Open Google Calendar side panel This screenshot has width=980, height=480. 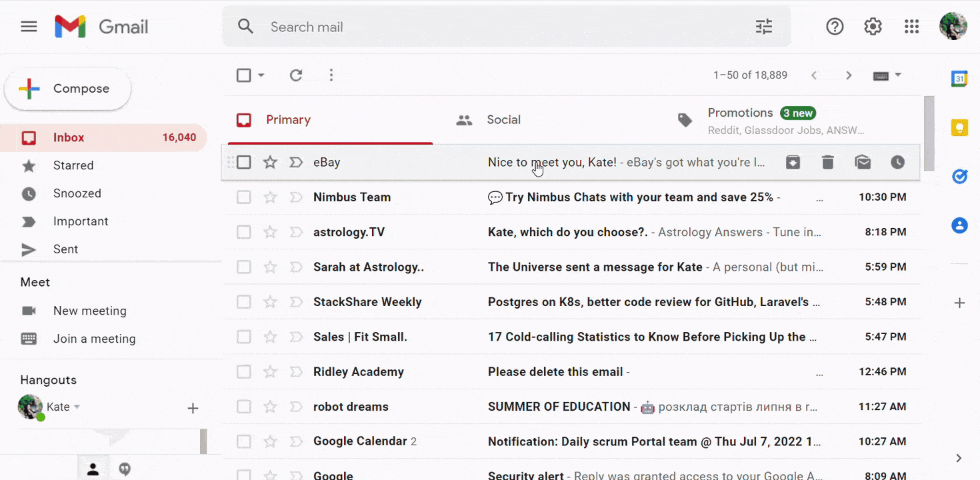959,79
